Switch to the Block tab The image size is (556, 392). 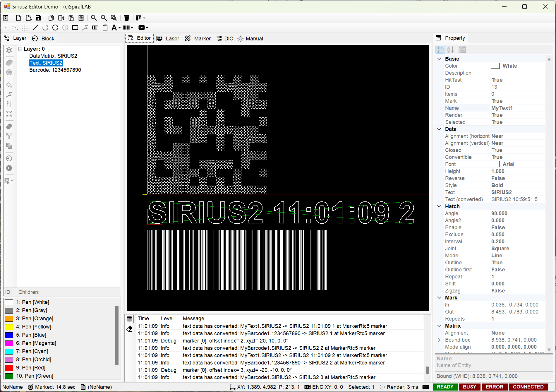(x=43, y=38)
